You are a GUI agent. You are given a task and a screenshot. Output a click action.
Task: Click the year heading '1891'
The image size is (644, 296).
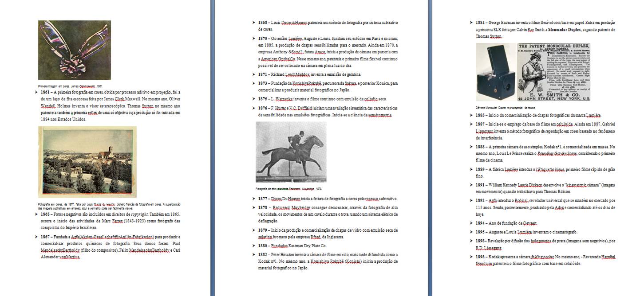pos(480,184)
